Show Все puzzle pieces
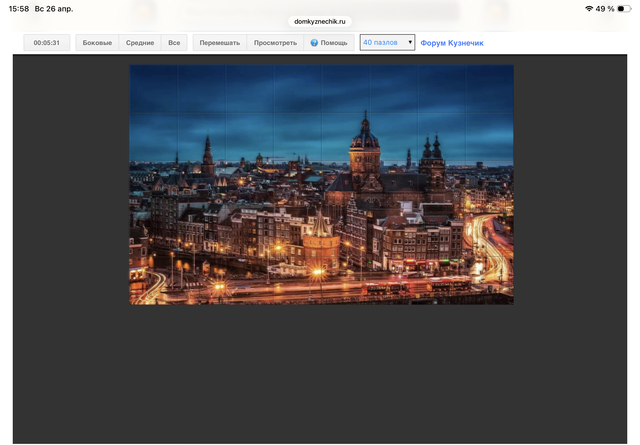The width and height of the screenshot is (640, 445). pos(174,43)
